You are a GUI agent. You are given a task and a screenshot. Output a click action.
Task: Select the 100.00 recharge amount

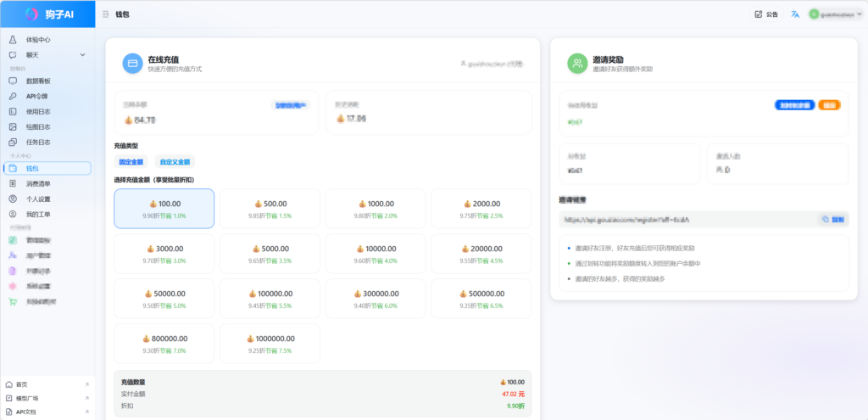tap(164, 209)
